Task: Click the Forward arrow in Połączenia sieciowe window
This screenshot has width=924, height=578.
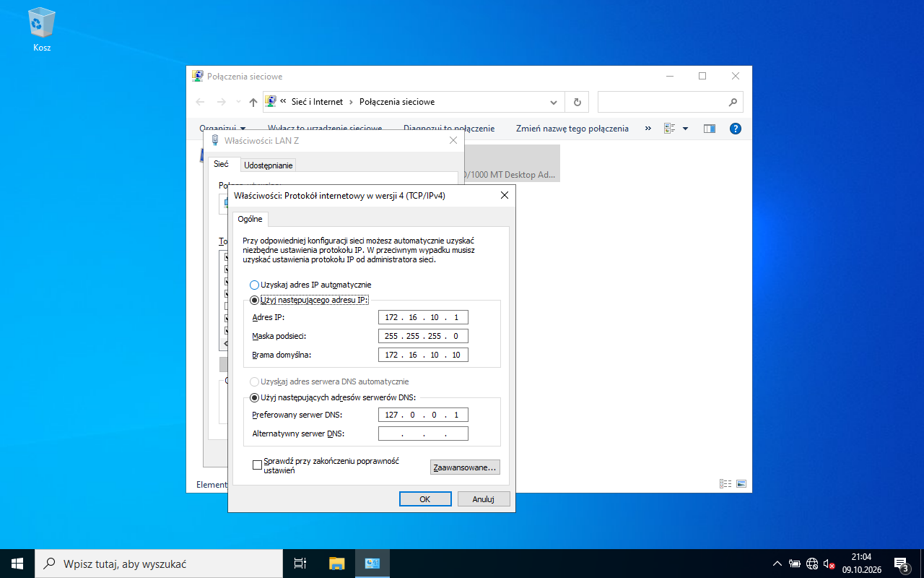Action: [222, 102]
